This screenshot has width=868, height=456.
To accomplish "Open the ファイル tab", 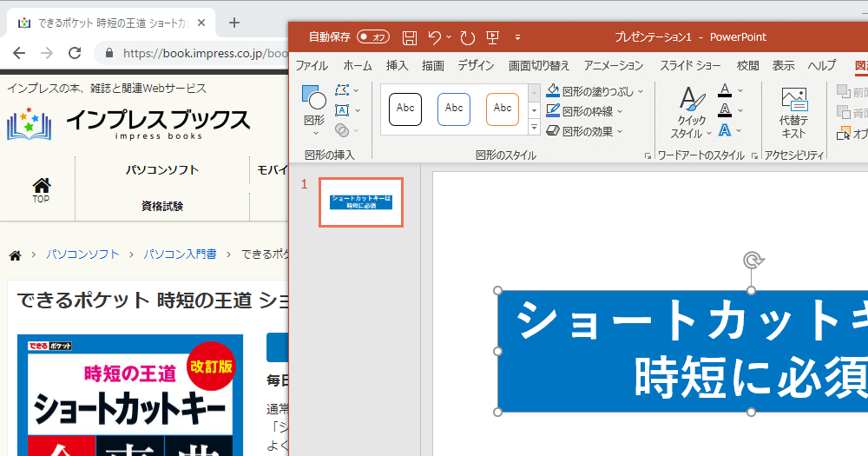I will [311, 65].
